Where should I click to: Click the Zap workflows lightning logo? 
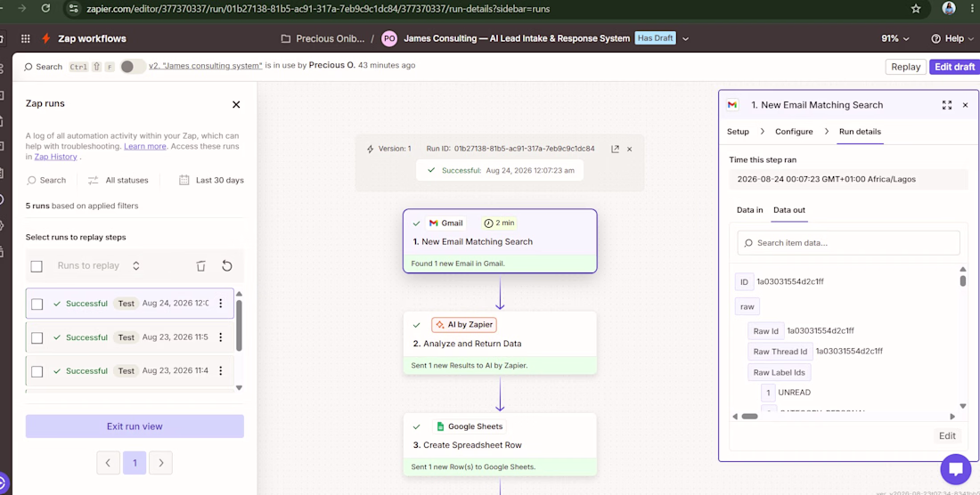pyautogui.click(x=46, y=38)
